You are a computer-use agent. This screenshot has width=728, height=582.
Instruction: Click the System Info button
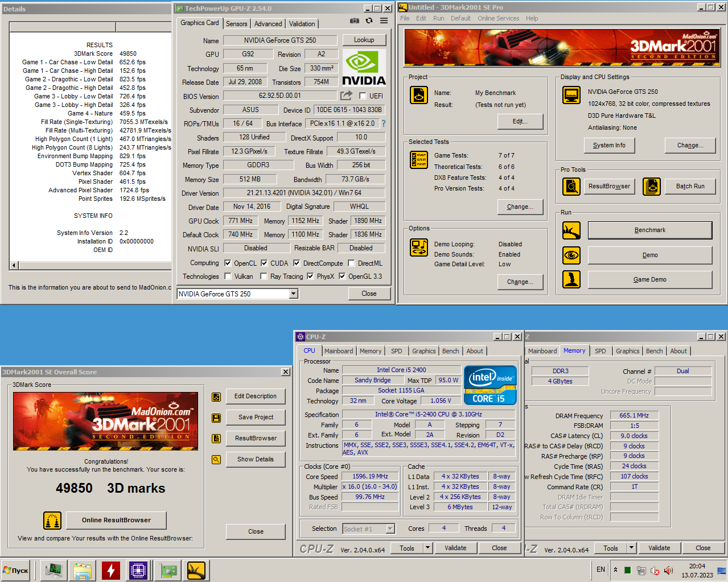point(609,145)
